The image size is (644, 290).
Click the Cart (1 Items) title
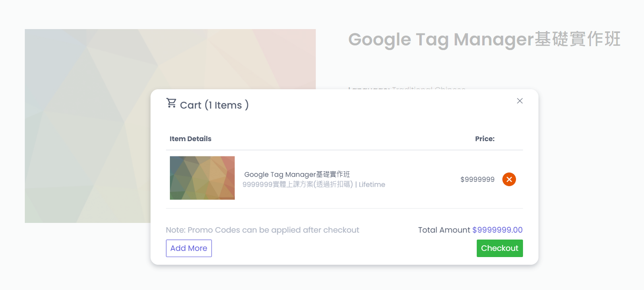214,105
